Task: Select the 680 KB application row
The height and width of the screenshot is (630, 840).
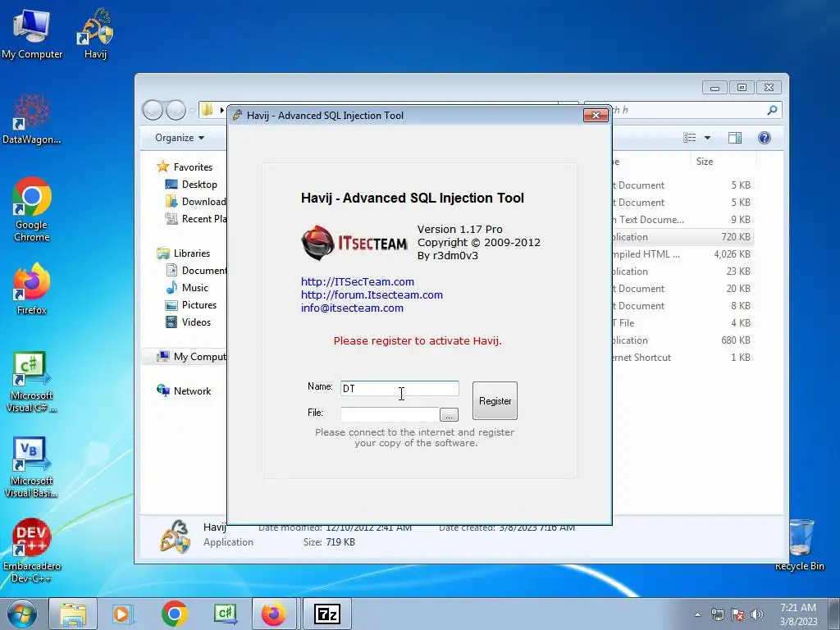Action: [x=682, y=340]
